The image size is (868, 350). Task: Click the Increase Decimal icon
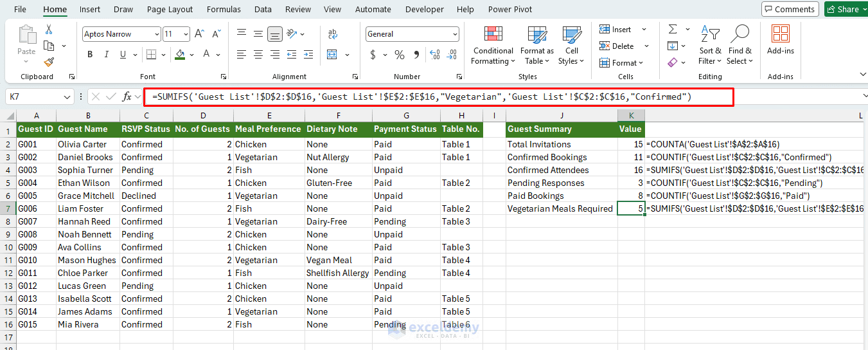click(435, 55)
